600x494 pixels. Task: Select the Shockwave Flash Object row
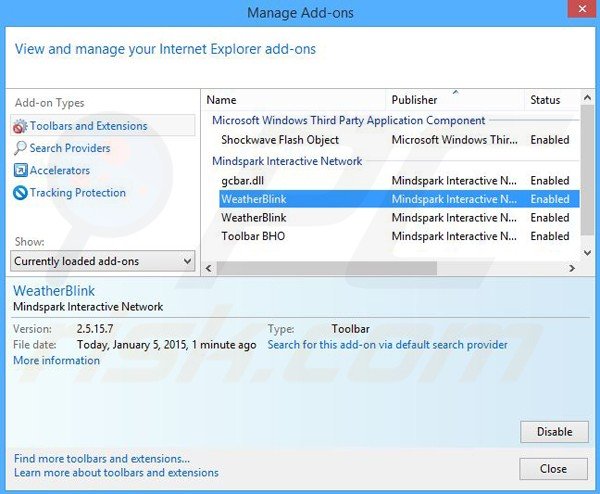click(399, 140)
